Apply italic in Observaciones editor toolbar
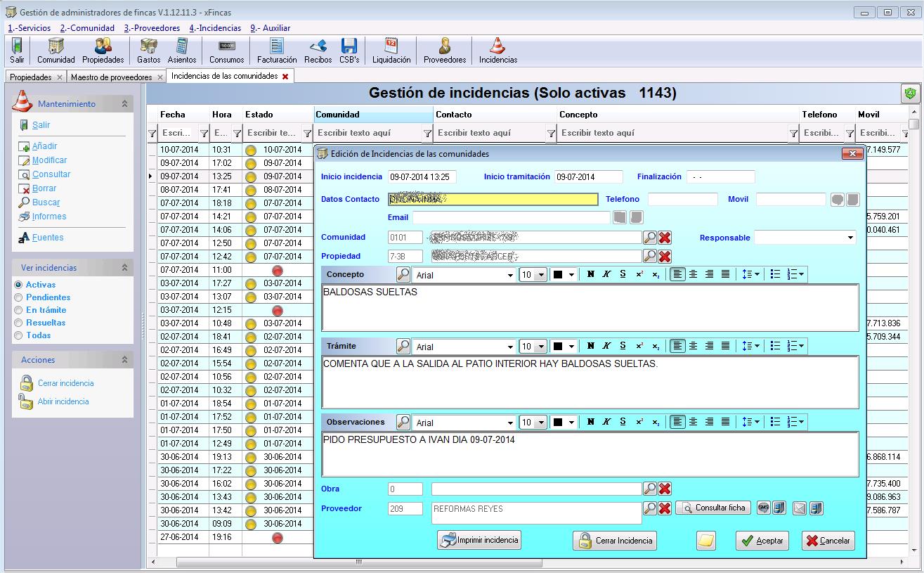Viewport: 924px width, 573px height. point(606,422)
